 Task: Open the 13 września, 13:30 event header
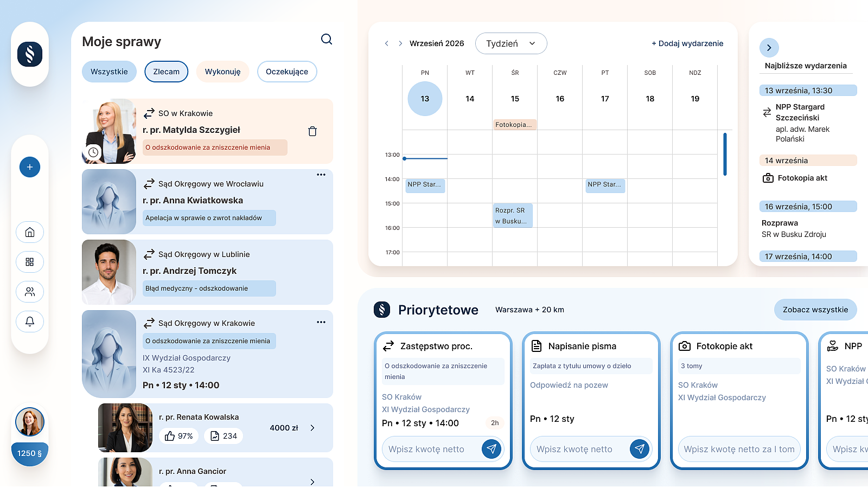pos(808,91)
